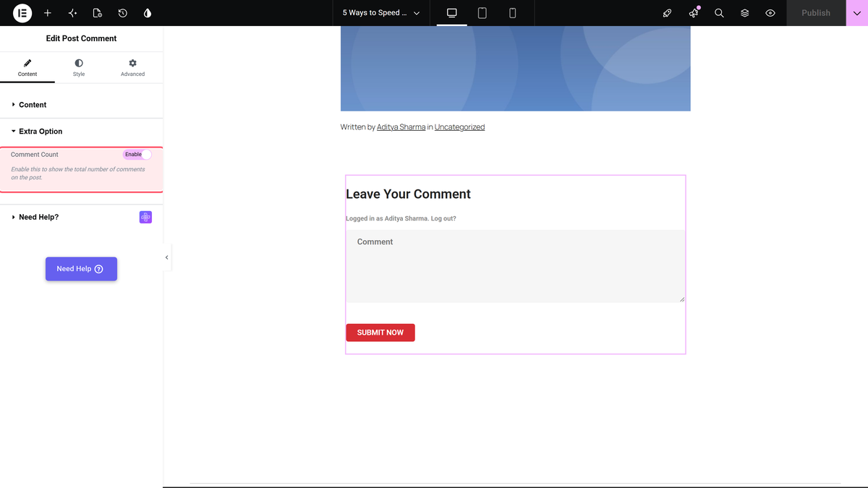Viewport: 868px width, 488px height.
Task: Click the featured image banner
Action: click(x=516, y=69)
